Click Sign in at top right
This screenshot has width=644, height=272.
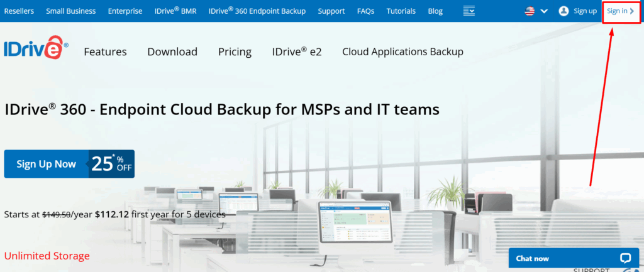tap(621, 11)
